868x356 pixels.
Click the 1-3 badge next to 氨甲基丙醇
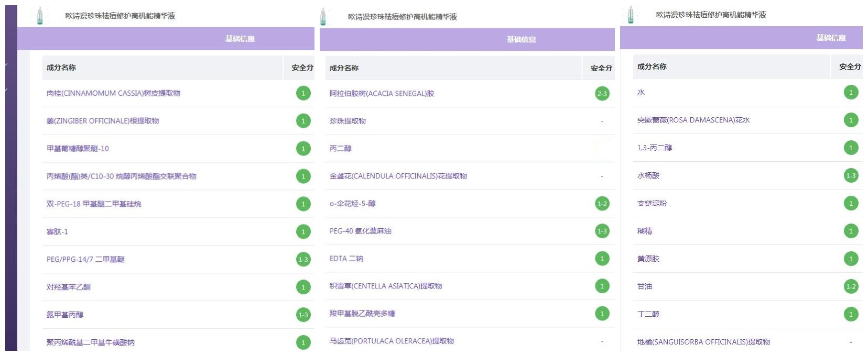pyautogui.click(x=303, y=315)
